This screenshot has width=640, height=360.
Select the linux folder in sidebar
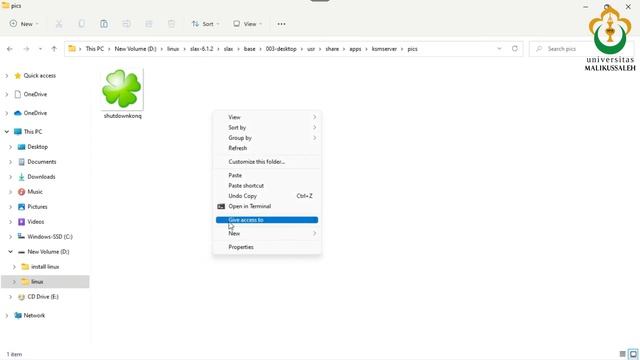45,282
